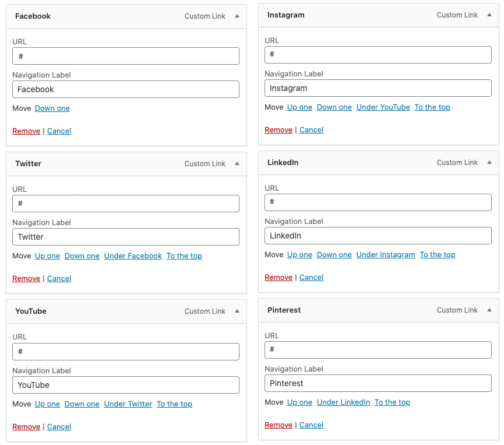Click the Instagram Navigation Label field

pos(378,88)
